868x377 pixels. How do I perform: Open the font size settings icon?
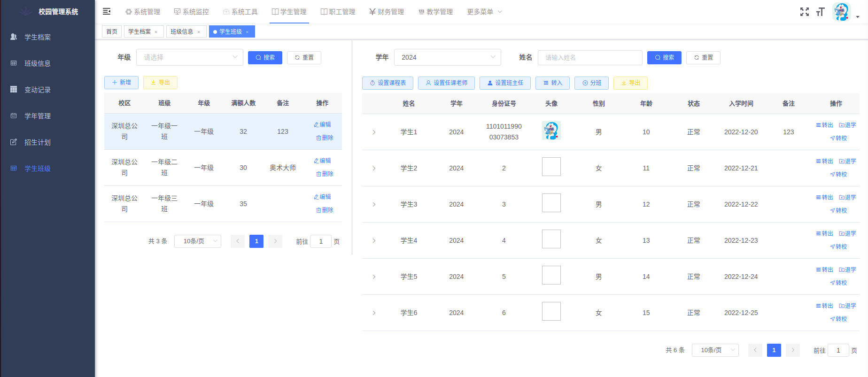pyautogui.click(x=821, y=12)
